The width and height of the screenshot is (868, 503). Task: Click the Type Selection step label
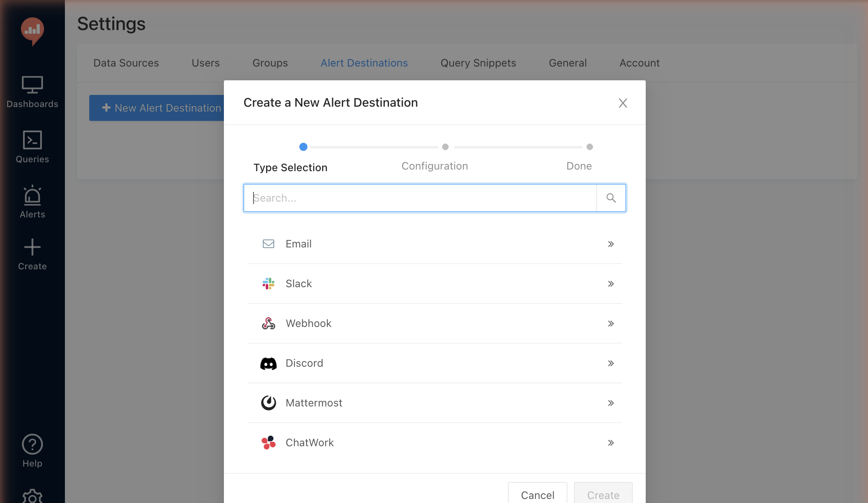point(290,168)
